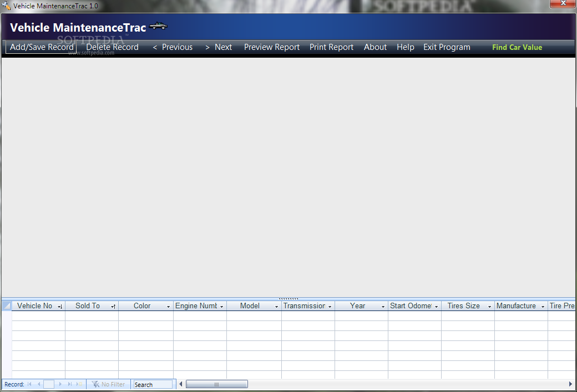Open the Color column dropdown
The width and height of the screenshot is (577, 392).
click(168, 306)
